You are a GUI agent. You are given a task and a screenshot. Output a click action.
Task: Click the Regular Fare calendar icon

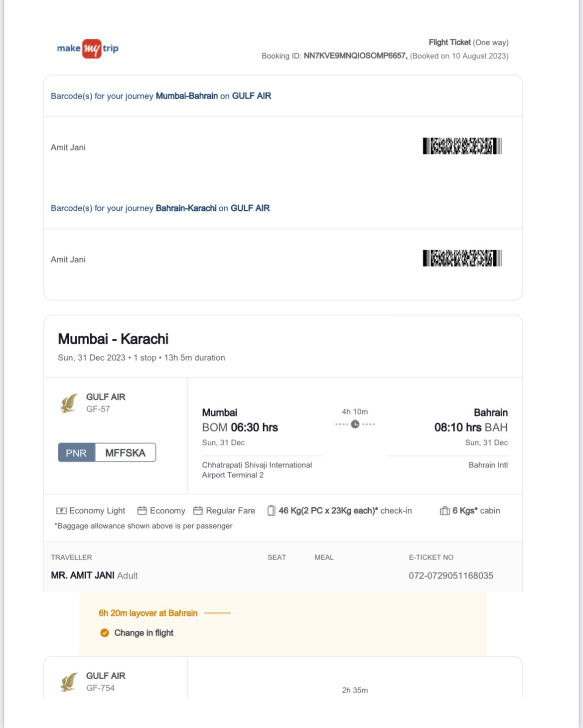198,511
